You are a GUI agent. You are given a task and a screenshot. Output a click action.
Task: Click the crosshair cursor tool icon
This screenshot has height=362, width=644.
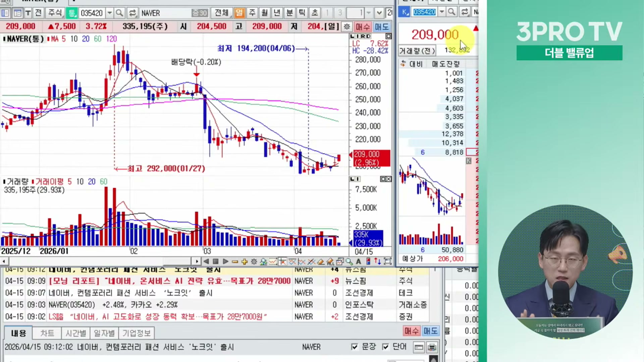(x=282, y=261)
